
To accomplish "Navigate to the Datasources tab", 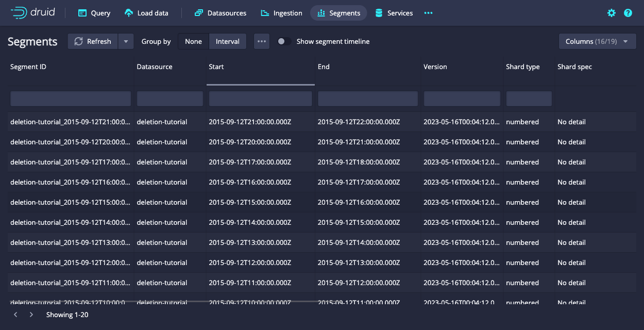I will (x=221, y=13).
